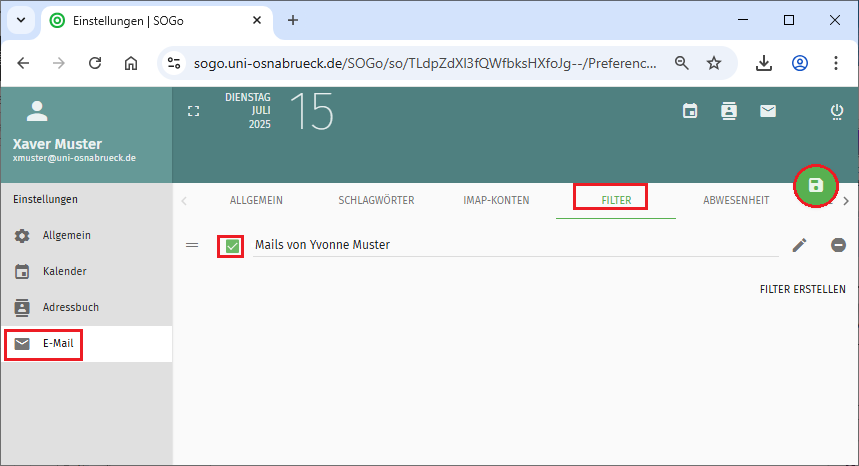
Task: Open the calendar module icon in header
Action: 690,111
